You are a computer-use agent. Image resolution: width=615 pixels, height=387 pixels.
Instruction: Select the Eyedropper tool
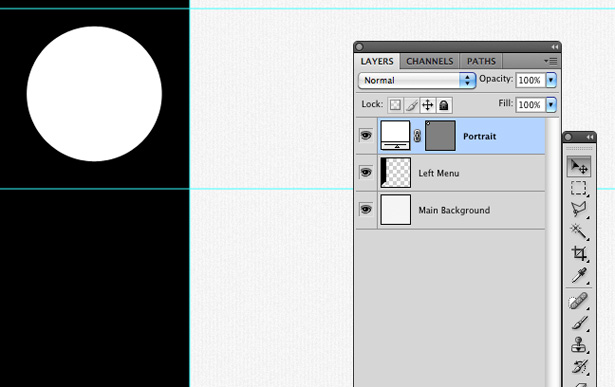click(x=579, y=275)
